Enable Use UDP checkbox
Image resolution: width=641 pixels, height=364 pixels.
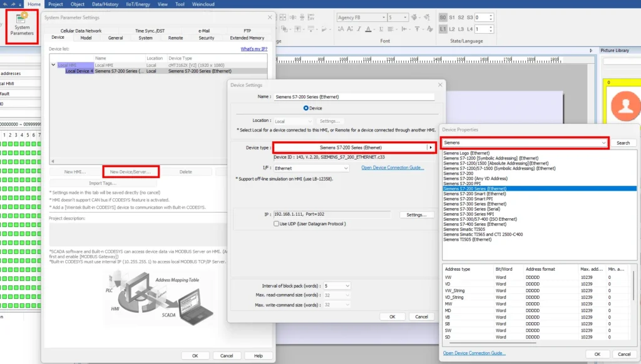277,223
